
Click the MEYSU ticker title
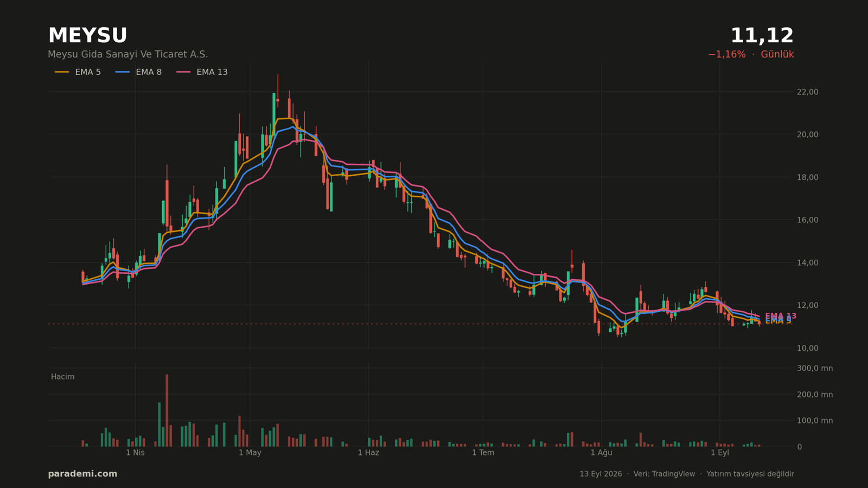coord(87,36)
